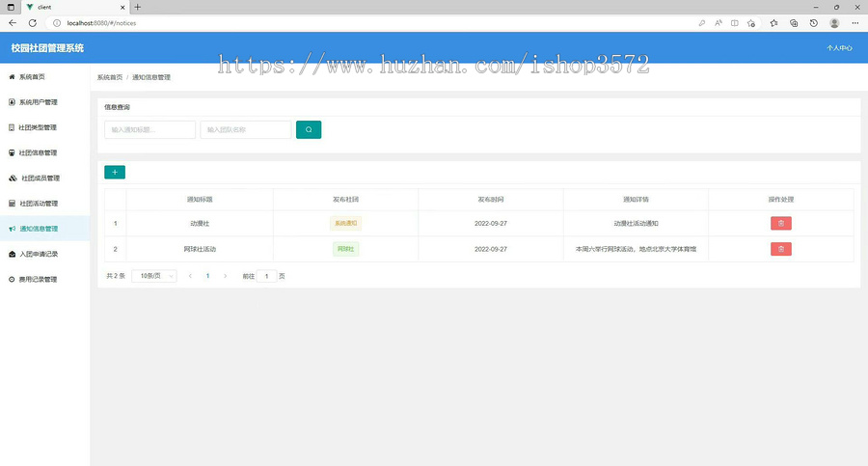Delete the 动漫社 notice row
This screenshot has width=868, height=466.
point(780,223)
